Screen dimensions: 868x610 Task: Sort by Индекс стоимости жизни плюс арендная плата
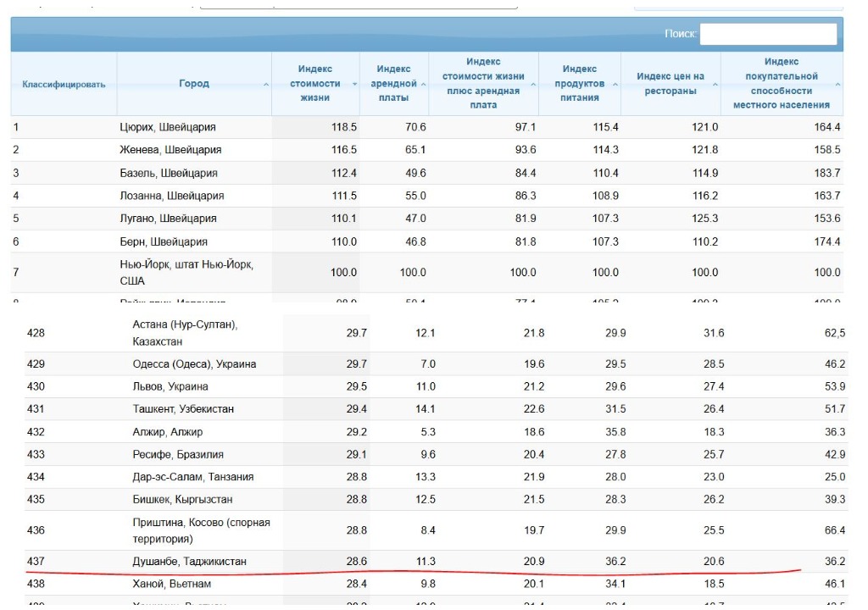(x=532, y=85)
